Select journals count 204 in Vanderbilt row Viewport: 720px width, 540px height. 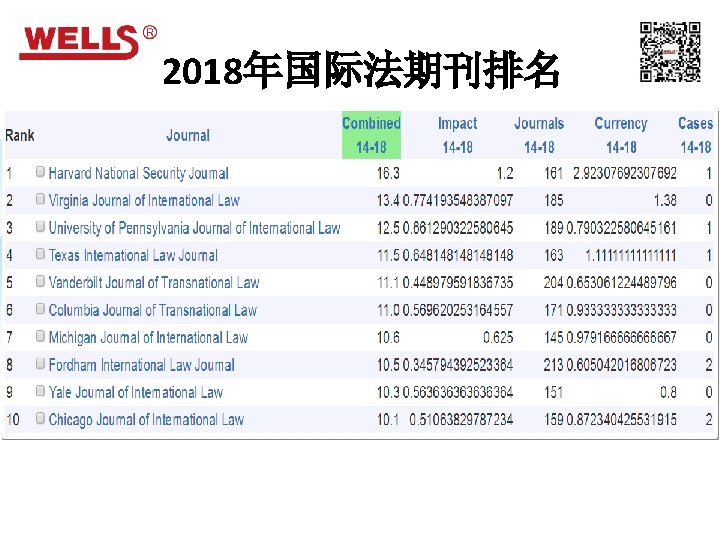[553, 283]
